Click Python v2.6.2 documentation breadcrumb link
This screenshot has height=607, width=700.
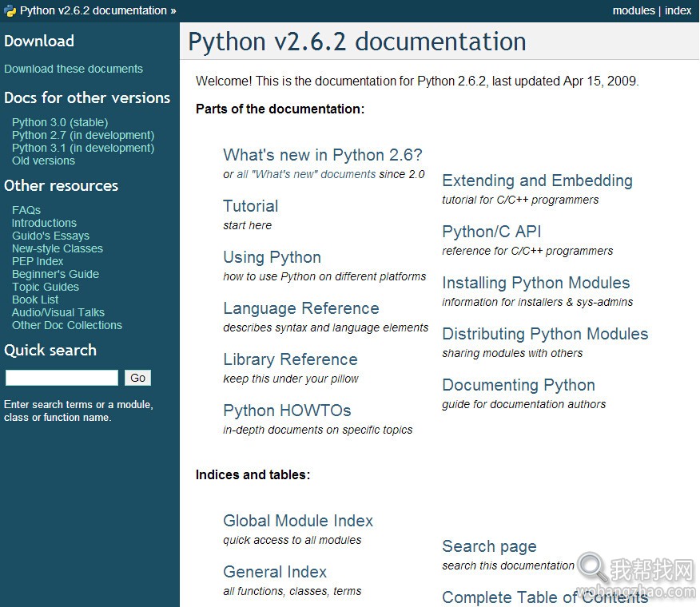coord(93,10)
